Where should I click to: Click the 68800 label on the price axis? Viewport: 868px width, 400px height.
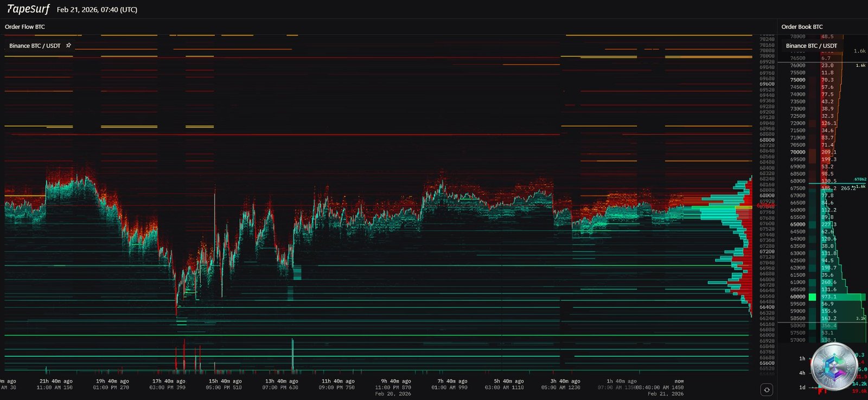click(x=767, y=140)
